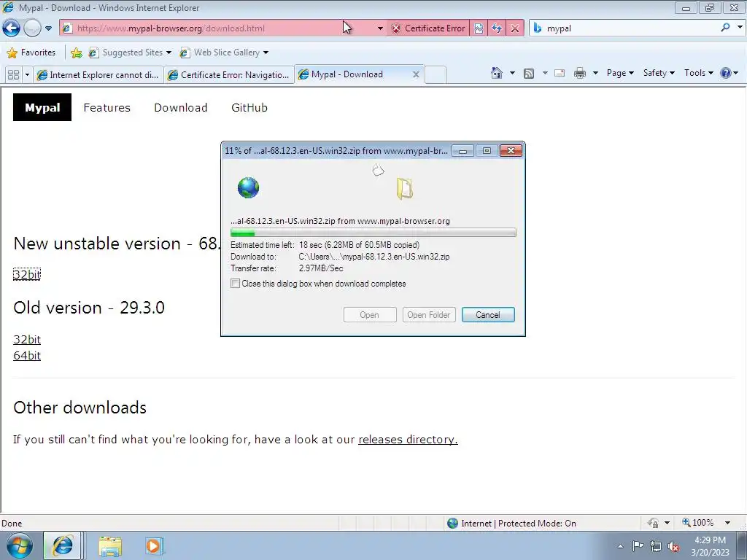Click 32bit link under Old version 29.3.0
This screenshot has height=560, width=747.
tap(27, 340)
